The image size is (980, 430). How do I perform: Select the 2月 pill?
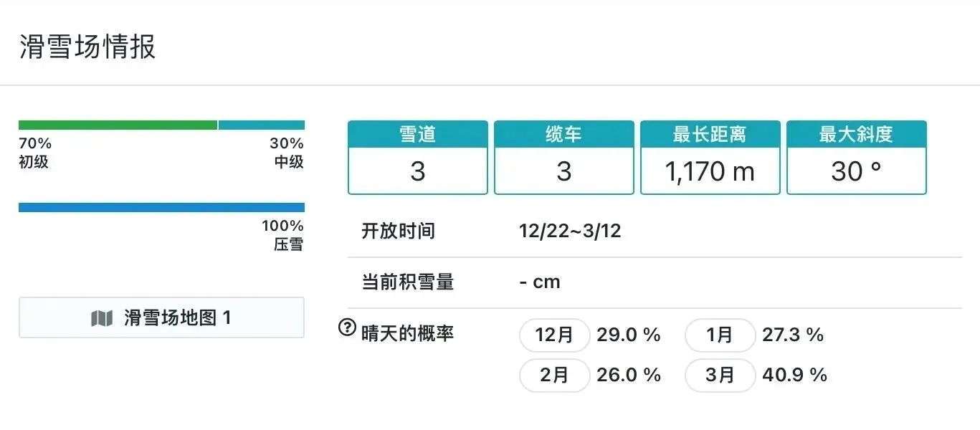pos(554,376)
